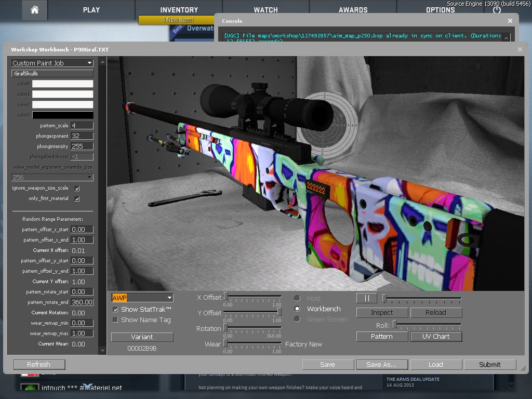Click the Y Offset slider
The width and height of the screenshot is (532, 399).
(x=253, y=312)
